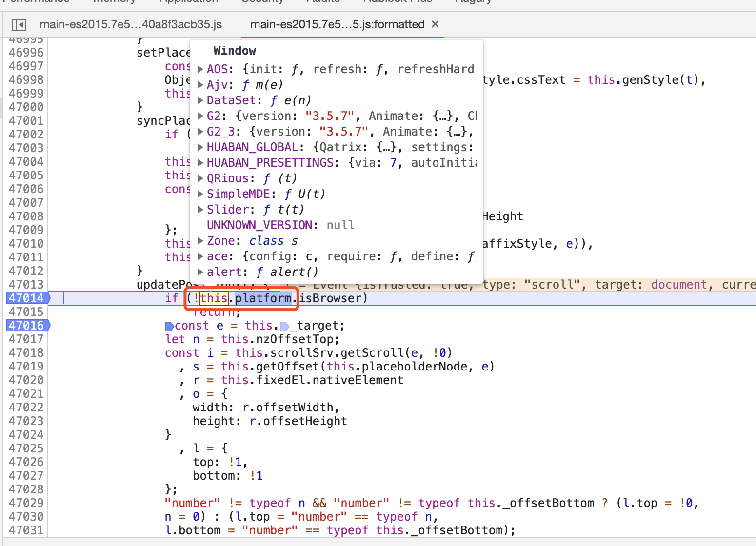Expand the QRious property

tap(200, 178)
